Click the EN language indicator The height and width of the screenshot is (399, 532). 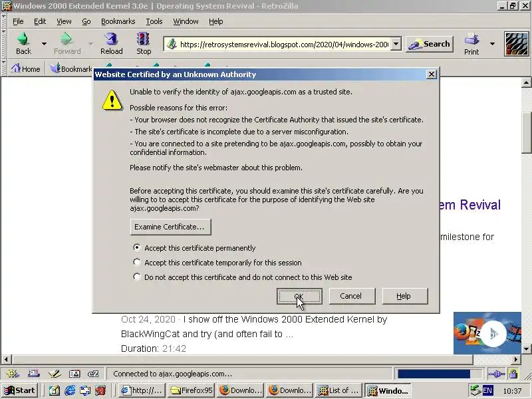[487, 390]
